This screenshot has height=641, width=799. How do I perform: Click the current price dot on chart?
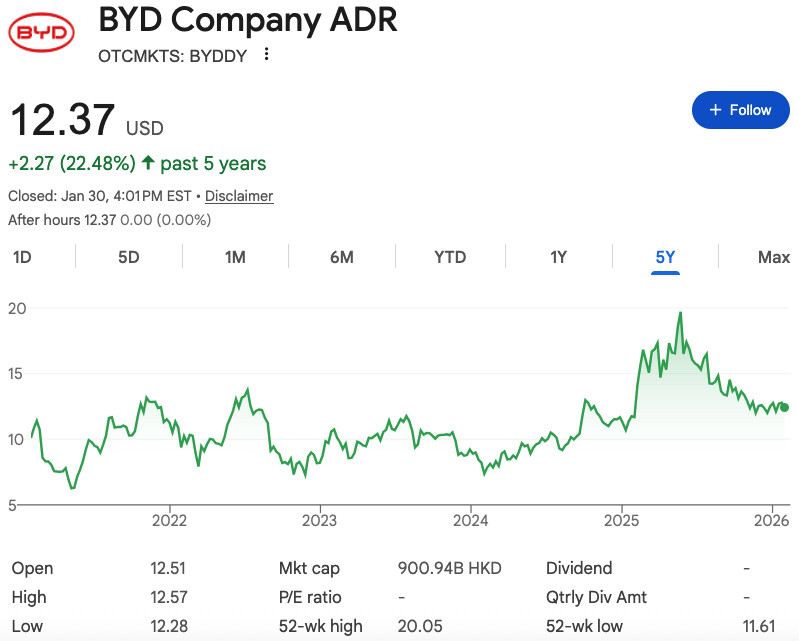click(784, 407)
